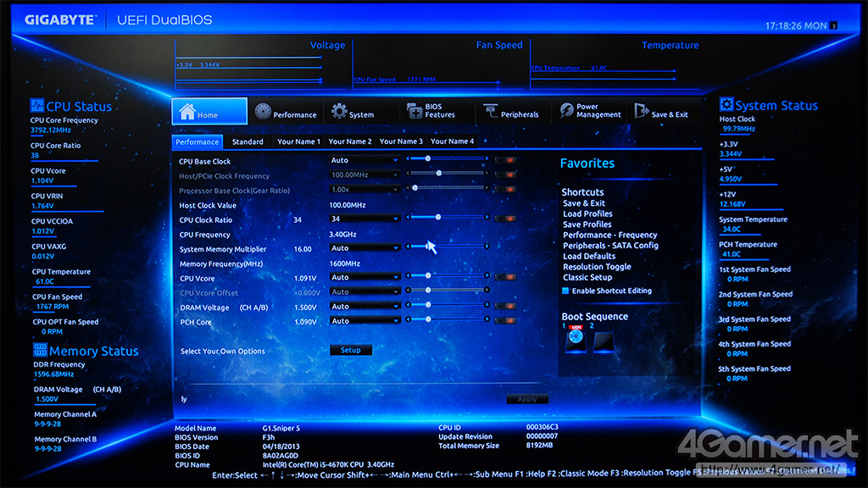Open the Host/PCIe Clock Frequency dropdown

(364, 175)
